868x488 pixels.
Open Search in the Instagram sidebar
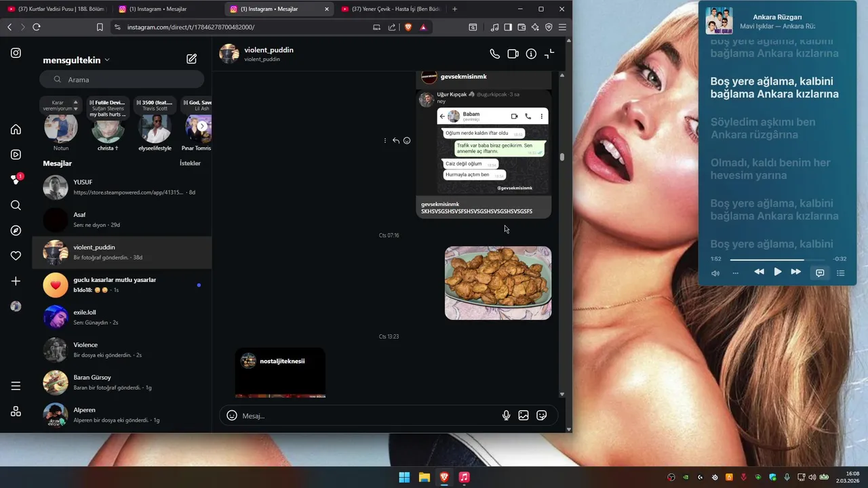click(16, 205)
